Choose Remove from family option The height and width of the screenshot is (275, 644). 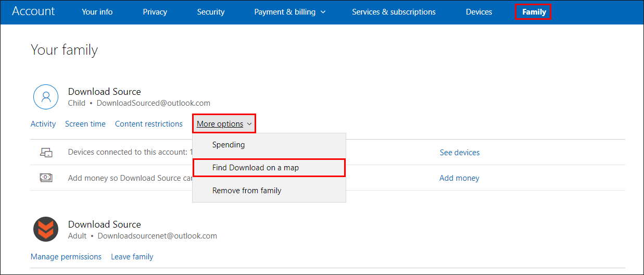pos(269,191)
